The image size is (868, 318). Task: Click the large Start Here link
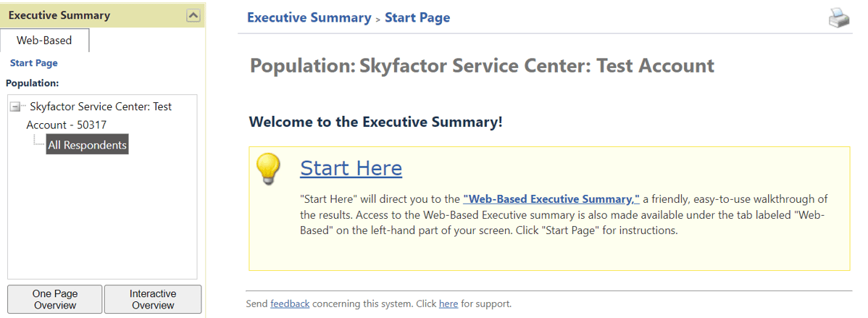[x=351, y=168]
